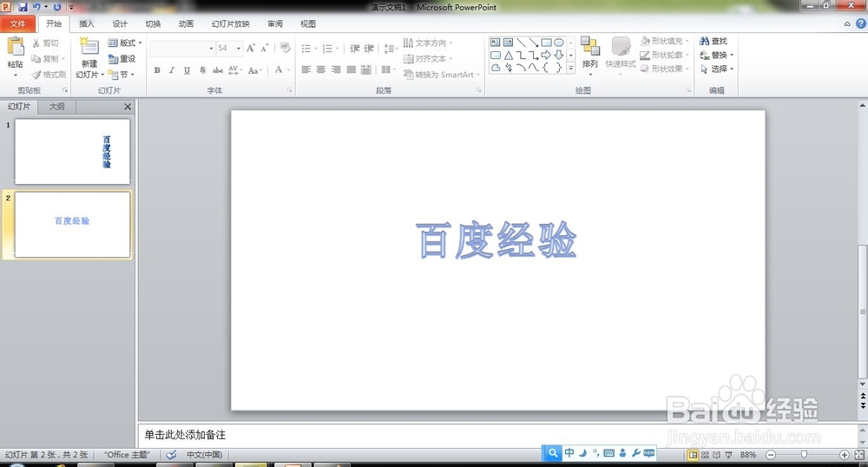Click the 查找 Find button
The height and width of the screenshot is (467, 868).
pyautogui.click(x=713, y=41)
